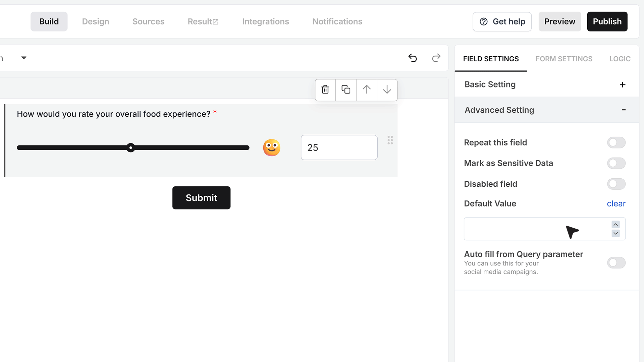Delete the field with trash icon
Image resolution: width=644 pixels, height=362 pixels.
[x=325, y=89]
